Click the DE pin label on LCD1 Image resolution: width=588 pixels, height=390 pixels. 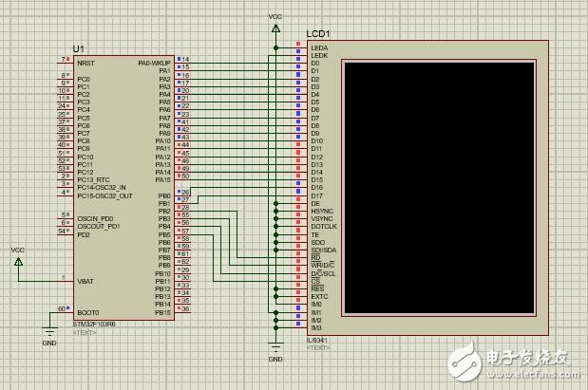[315, 203]
